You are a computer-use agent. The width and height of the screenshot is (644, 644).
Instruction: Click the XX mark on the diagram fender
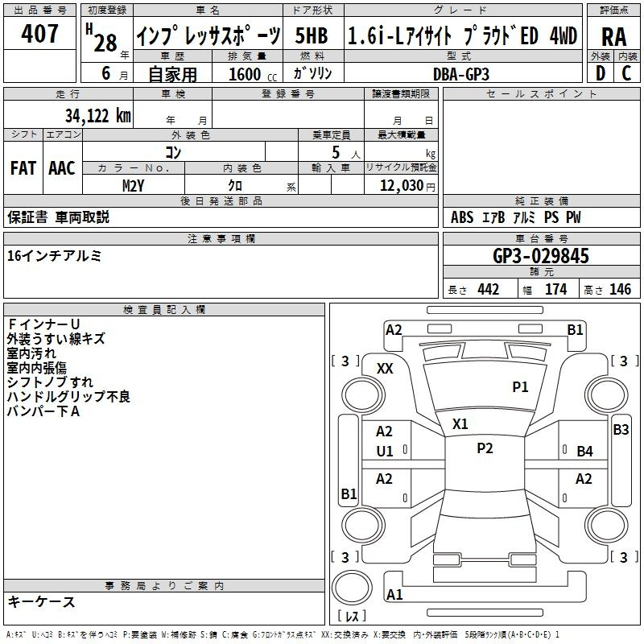coord(385,369)
